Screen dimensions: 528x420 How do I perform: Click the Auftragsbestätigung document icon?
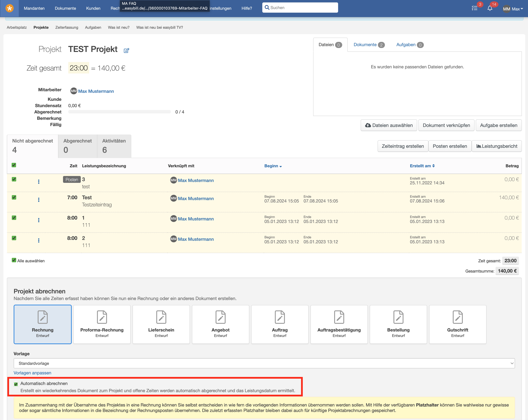(339, 317)
